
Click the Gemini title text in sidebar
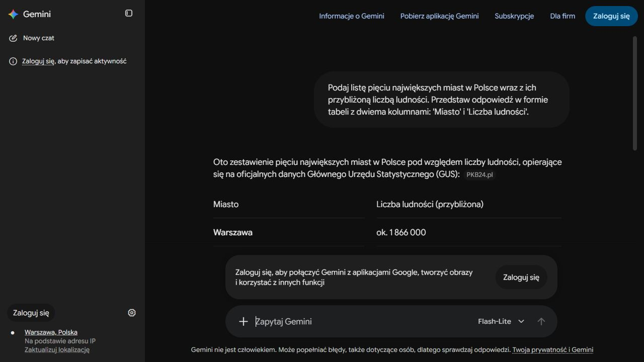37,14
